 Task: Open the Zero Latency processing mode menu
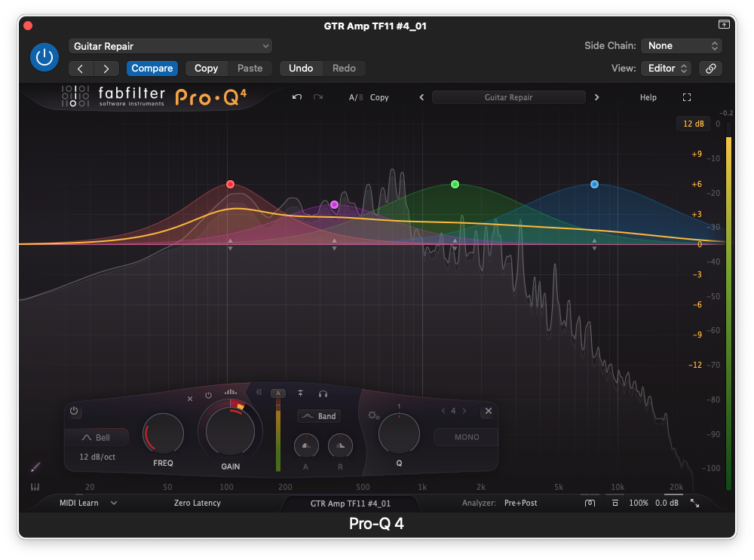point(198,503)
